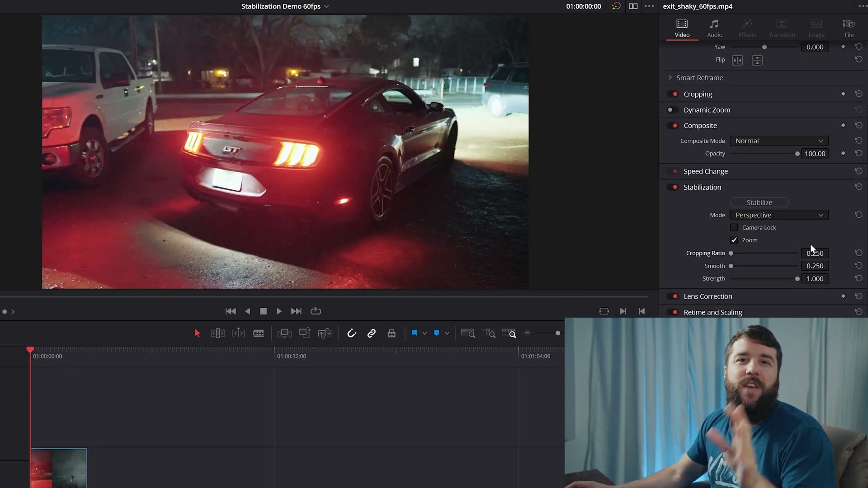The image size is (868, 488).
Task: Click the Replace Clip toolbar icon
Action: (x=325, y=333)
